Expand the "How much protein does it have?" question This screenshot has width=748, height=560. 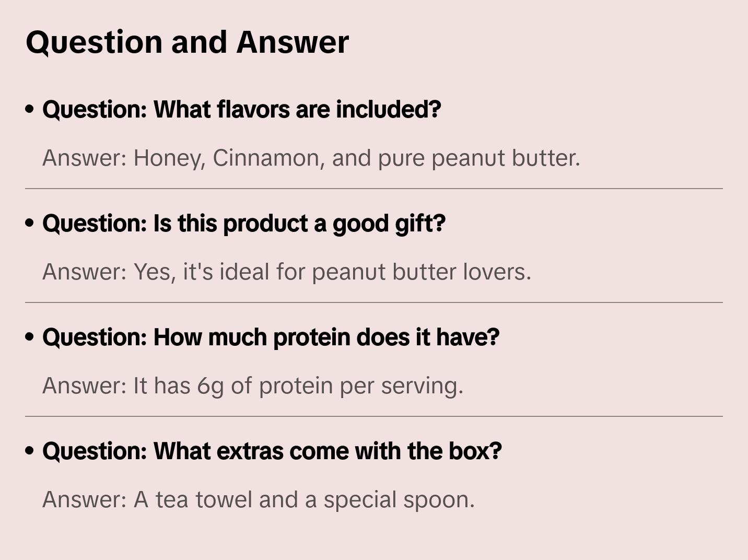click(x=271, y=337)
